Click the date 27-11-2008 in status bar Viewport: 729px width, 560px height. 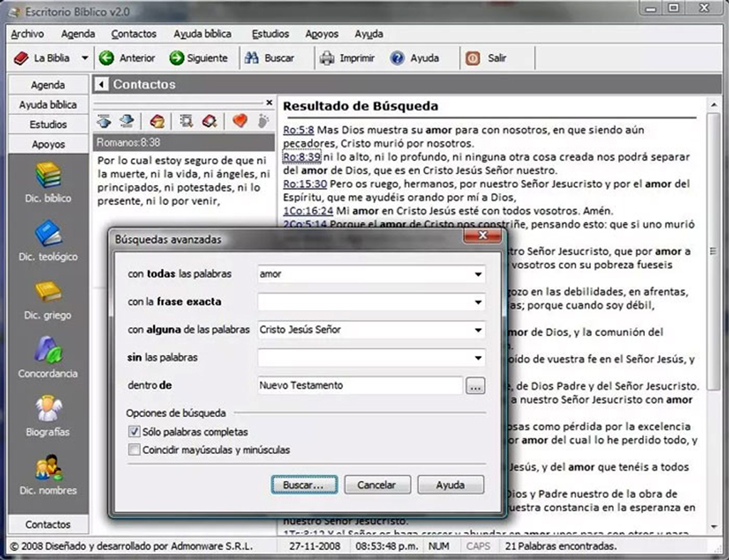click(x=314, y=546)
